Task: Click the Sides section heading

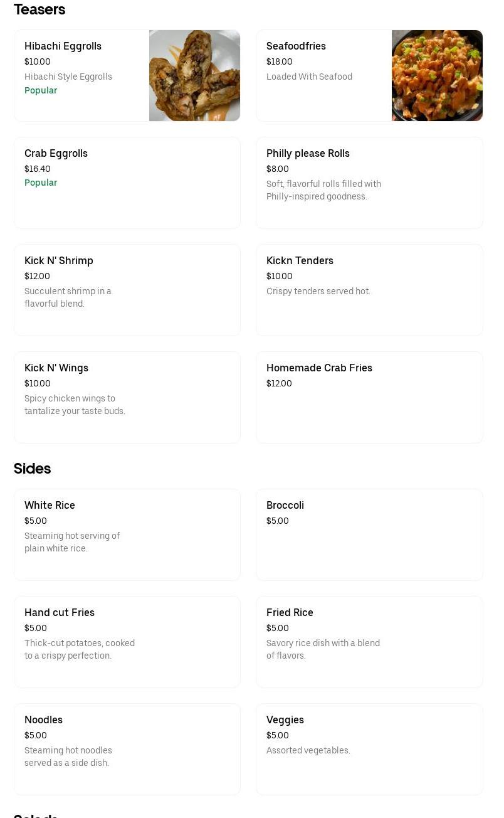Action: coord(32,469)
